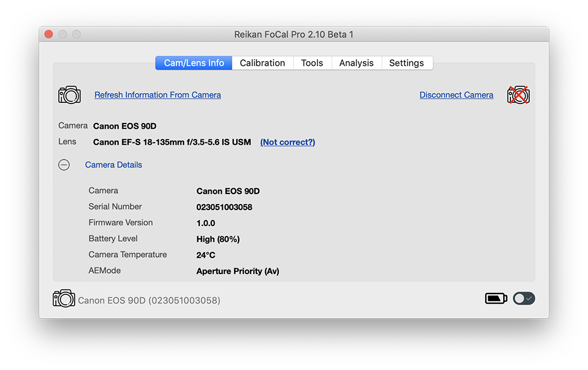The image size is (588, 370).
Task: Click the AEMode label
Action: (x=105, y=271)
